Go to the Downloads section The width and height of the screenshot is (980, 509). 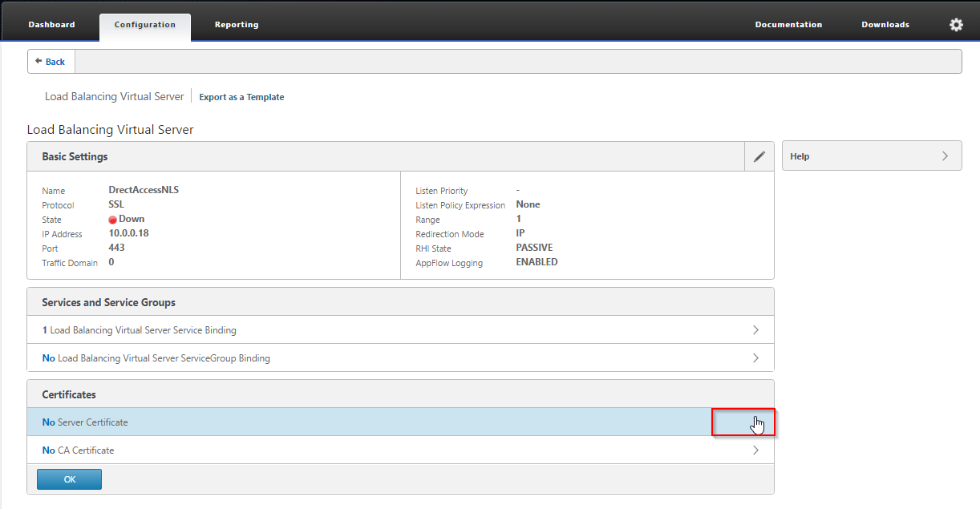pos(885,25)
